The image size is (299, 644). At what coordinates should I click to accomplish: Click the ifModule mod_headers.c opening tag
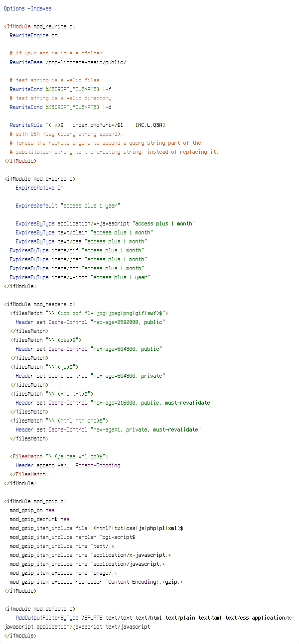tap(40, 304)
